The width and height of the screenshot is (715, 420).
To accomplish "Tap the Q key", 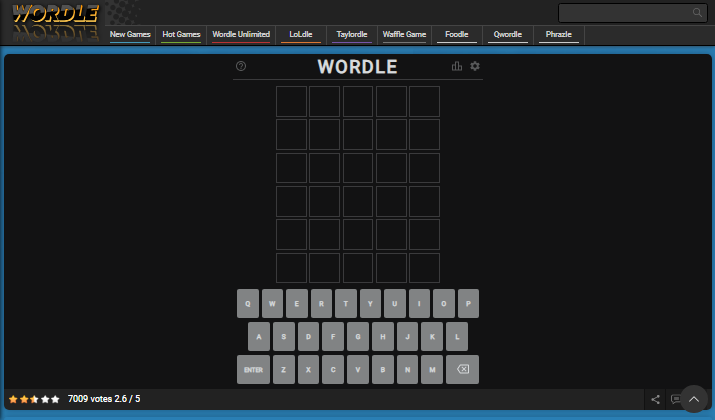I will tap(248, 303).
